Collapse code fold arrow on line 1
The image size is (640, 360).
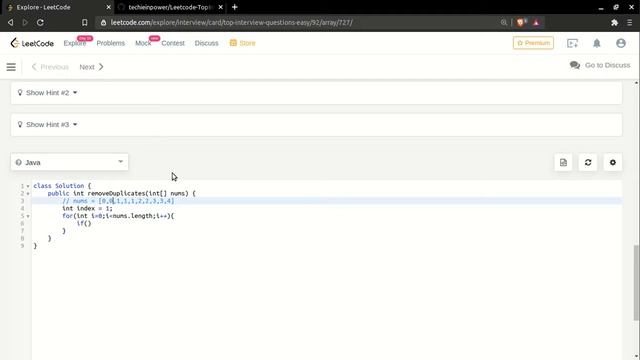tap(28, 186)
